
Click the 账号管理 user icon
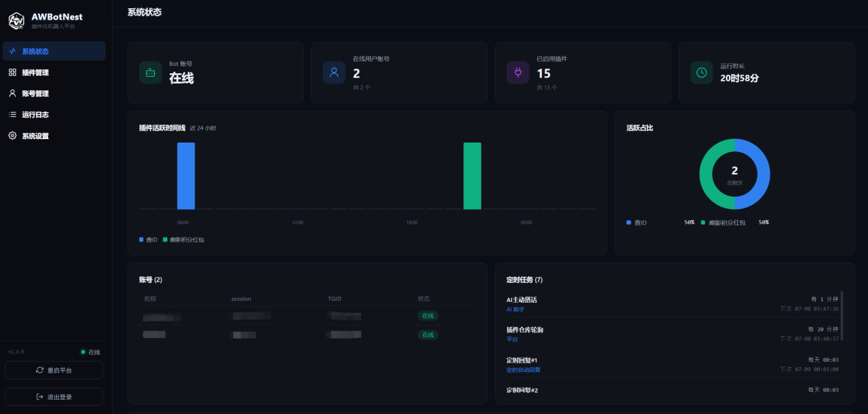click(12, 93)
